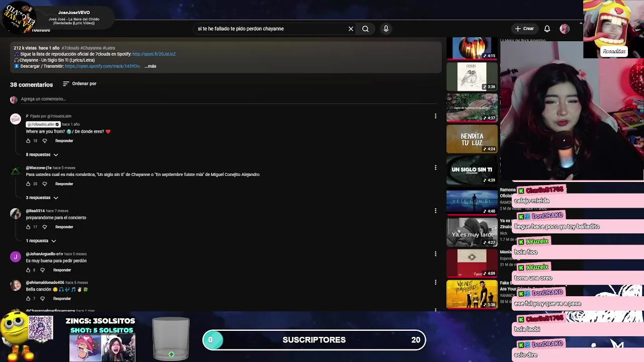Viewport: 644px width, 362px height.
Task: Open the Vete Con El video thumbnail
Action: point(472,201)
